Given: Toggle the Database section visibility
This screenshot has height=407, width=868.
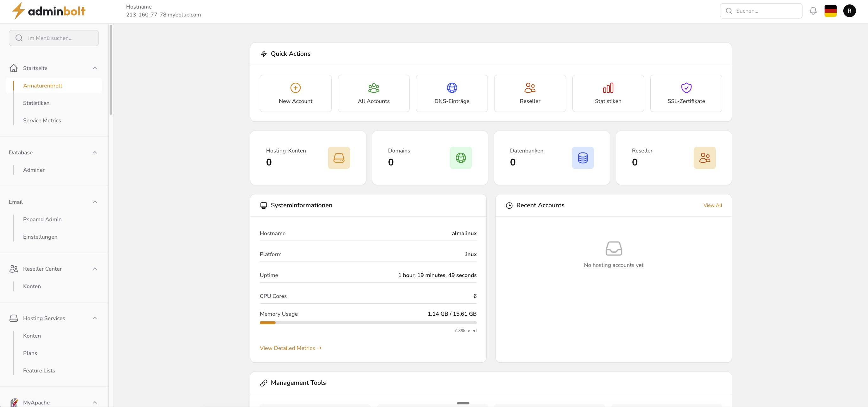Looking at the screenshot, I should 95,152.
